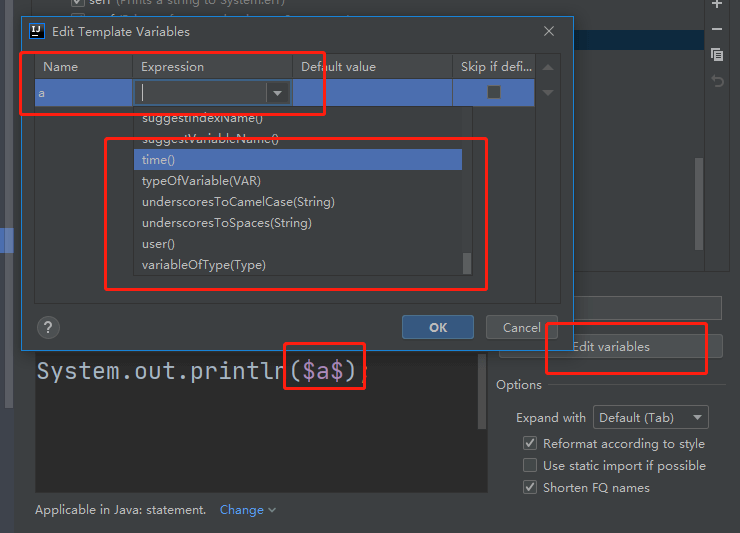Click the IntelliJ logo in the dialog title
Screen dimensions: 740x533
(x=37, y=31)
